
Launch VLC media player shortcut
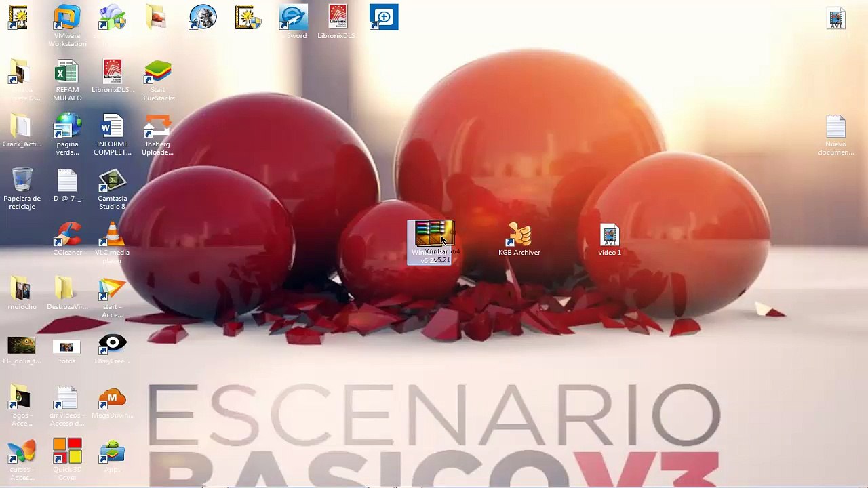pyautogui.click(x=113, y=243)
